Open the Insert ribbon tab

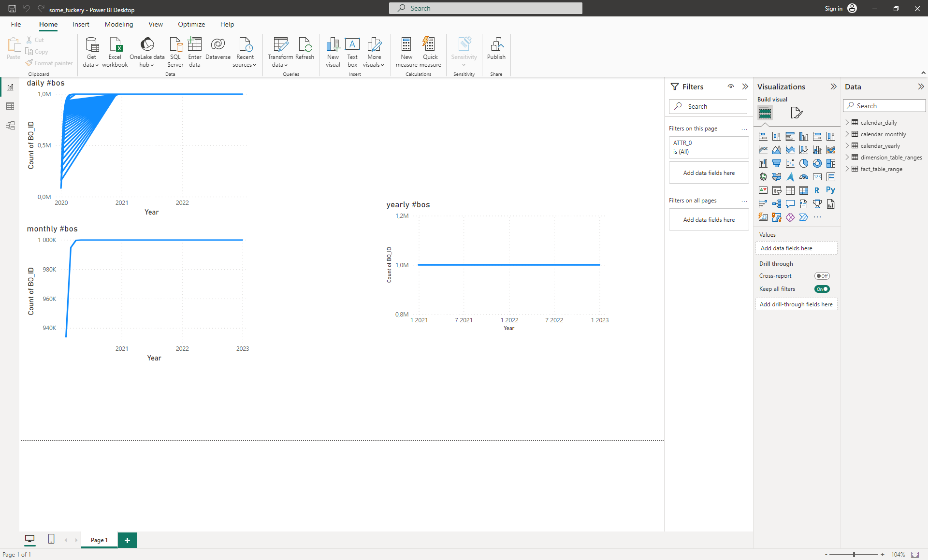pos(81,24)
